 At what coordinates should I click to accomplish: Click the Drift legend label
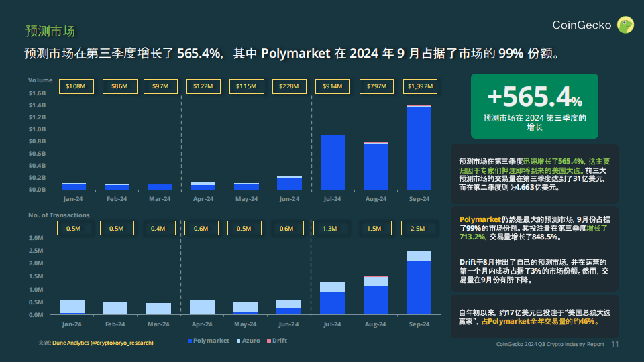tap(280, 341)
